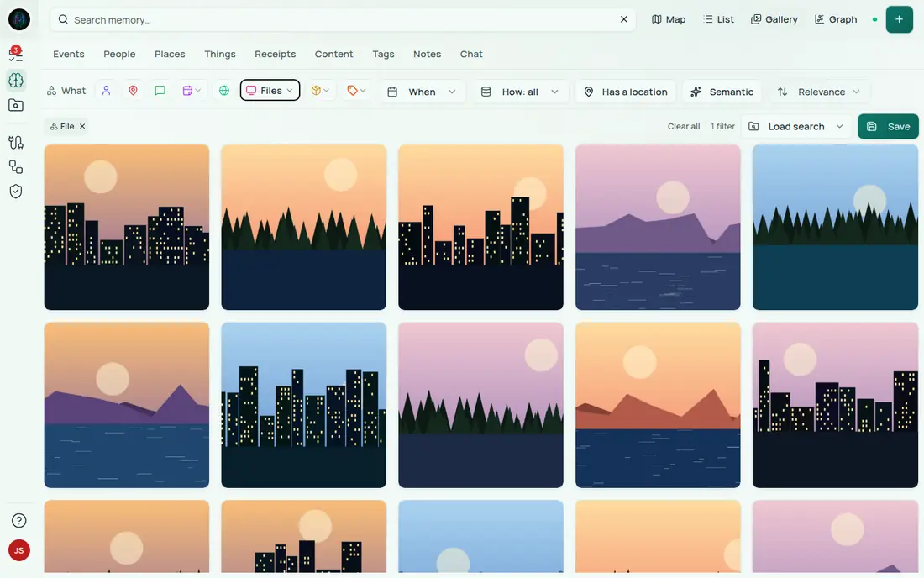
Task: Filter by person icon
Action: coord(106,90)
